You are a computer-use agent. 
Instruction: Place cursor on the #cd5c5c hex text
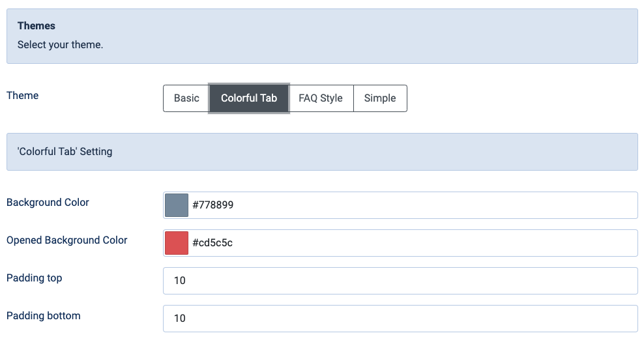pyautogui.click(x=212, y=243)
